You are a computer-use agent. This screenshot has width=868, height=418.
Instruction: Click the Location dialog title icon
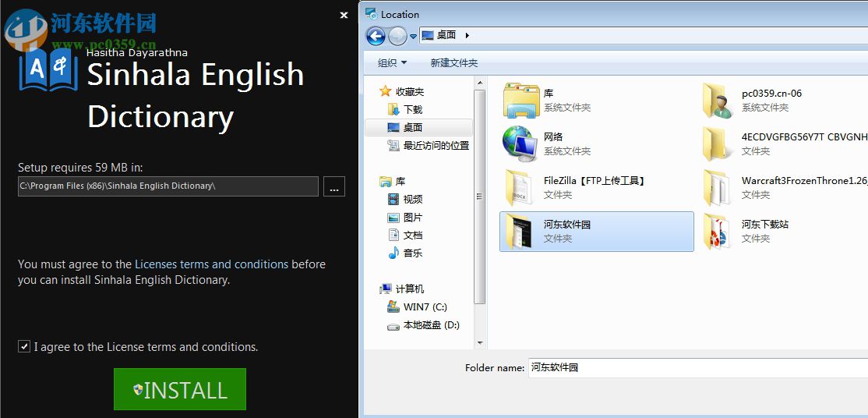(372, 14)
